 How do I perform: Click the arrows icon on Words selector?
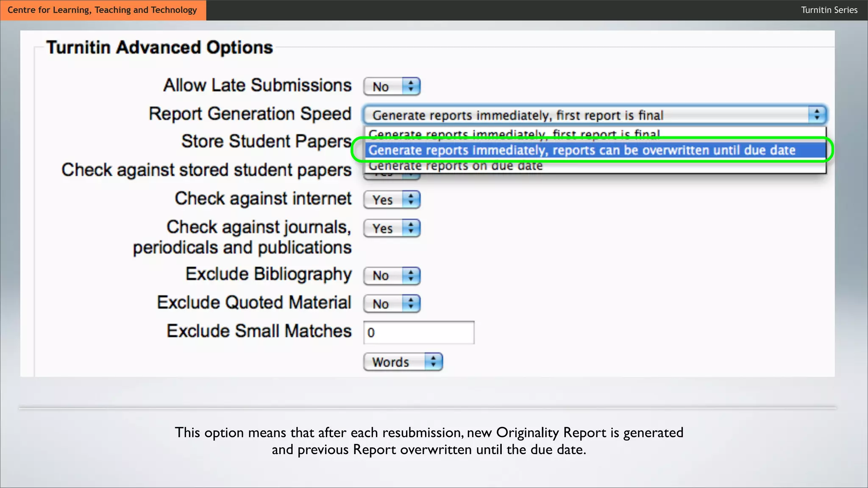[x=433, y=362]
